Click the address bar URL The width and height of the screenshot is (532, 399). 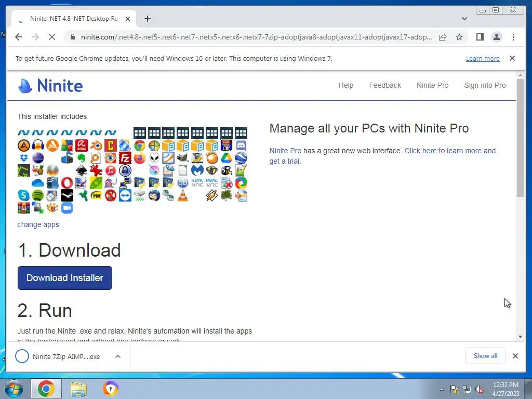pos(256,37)
